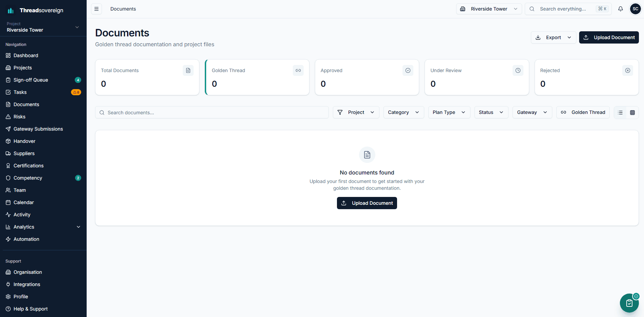Click the Competency badge showing 2
644x317 pixels.
coord(78,178)
